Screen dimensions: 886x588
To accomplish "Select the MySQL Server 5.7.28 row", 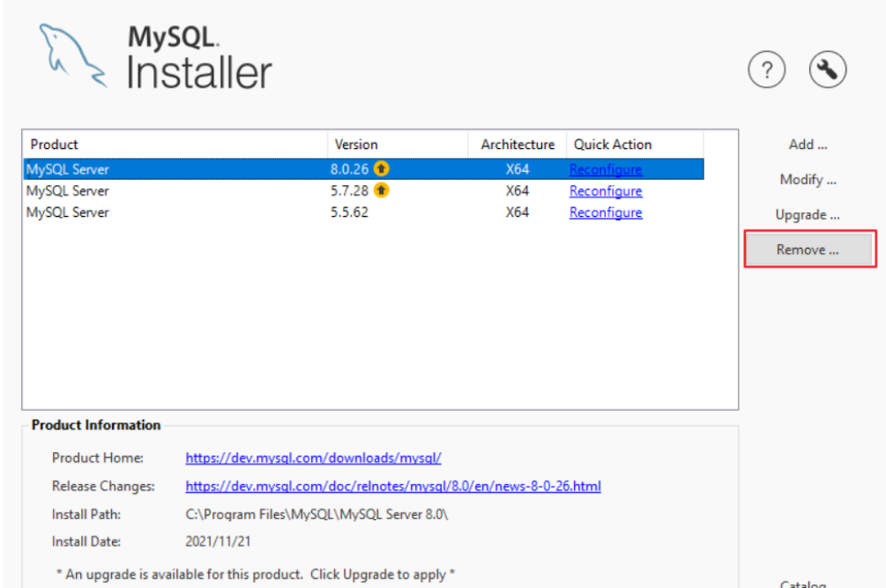I will tap(364, 191).
